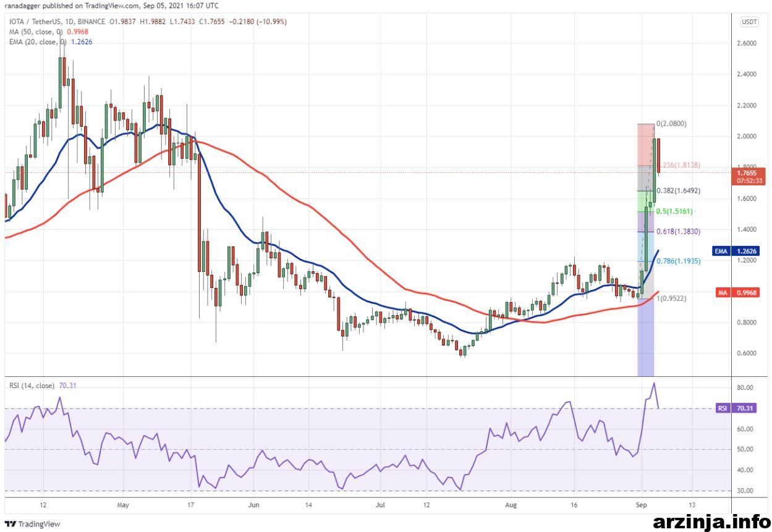The height and width of the screenshot is (532, 772).
Task: Click the Fibonacci 0(2.0800) top label
Action: coord(671,124)
